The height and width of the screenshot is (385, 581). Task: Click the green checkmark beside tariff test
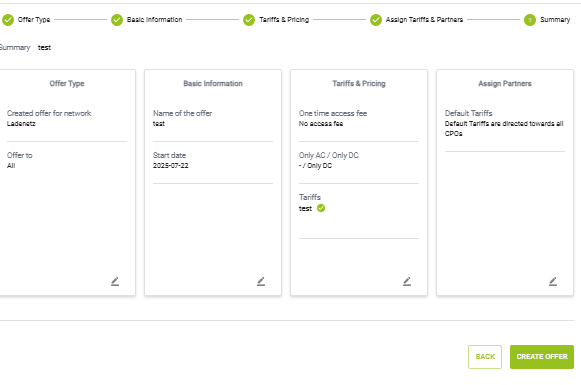coord(321,208)
